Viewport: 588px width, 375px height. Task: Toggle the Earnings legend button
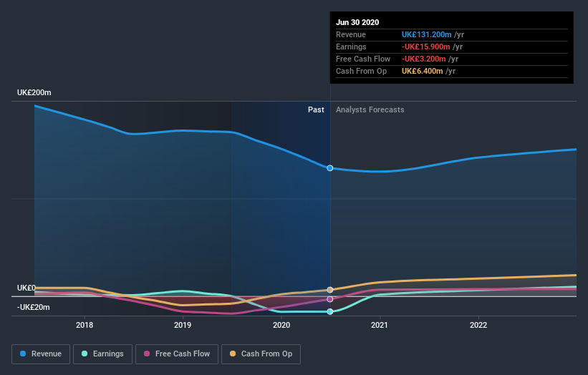102,354
